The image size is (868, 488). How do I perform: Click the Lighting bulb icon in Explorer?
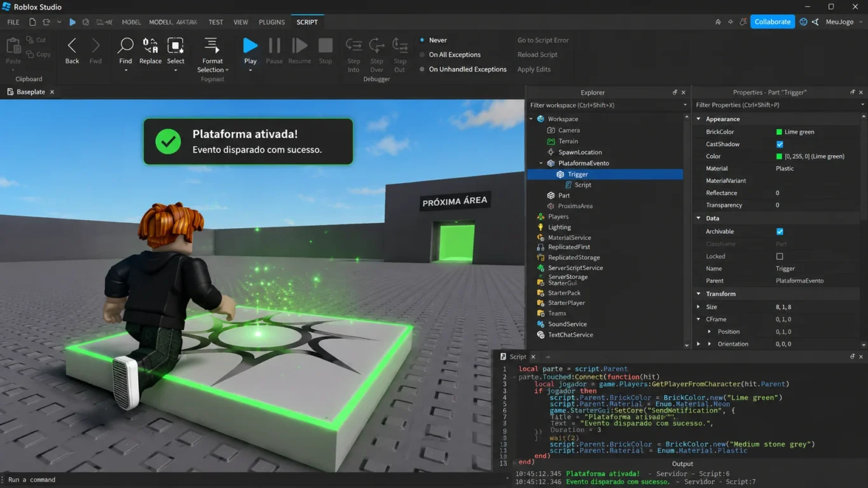point(541,227)
